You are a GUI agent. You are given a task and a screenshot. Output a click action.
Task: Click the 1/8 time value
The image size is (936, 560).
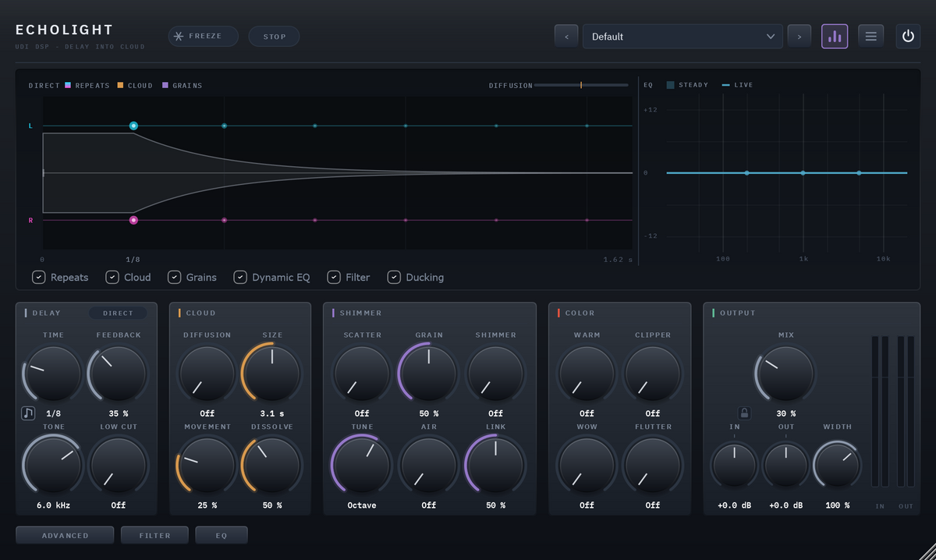pyautogui.click(x=53, y=413)
